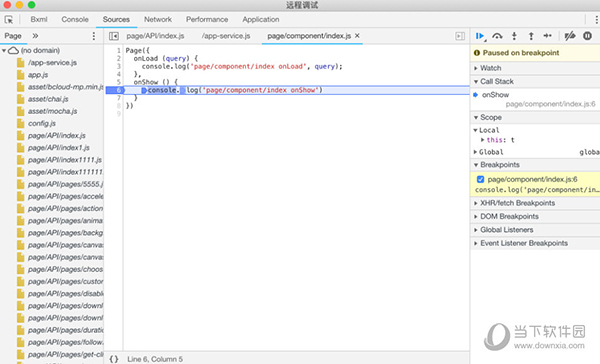This screenshot has width=600, height=364.
Task: Expand the Watch section
Action: tap(476, 68)
